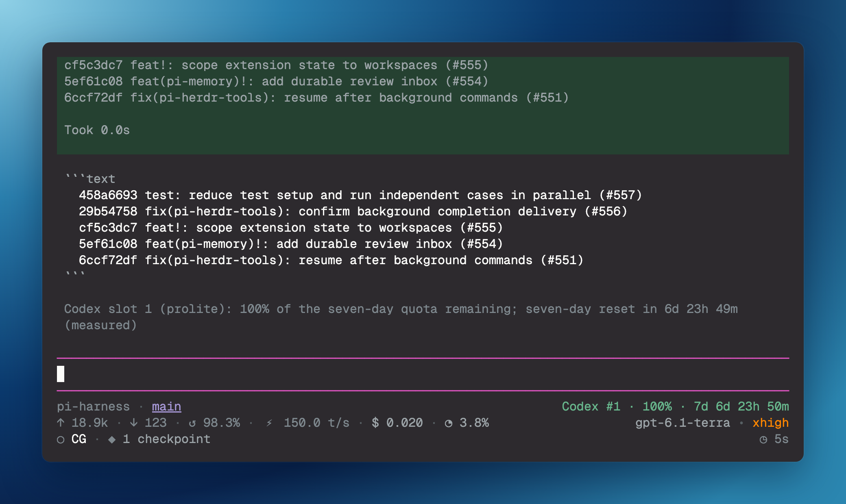Image resolution: width=846 pixels, height=504 pixels.
Task: Click commit line 458a6693 test: reduce test setup
Action: click(x=360, y=195)
